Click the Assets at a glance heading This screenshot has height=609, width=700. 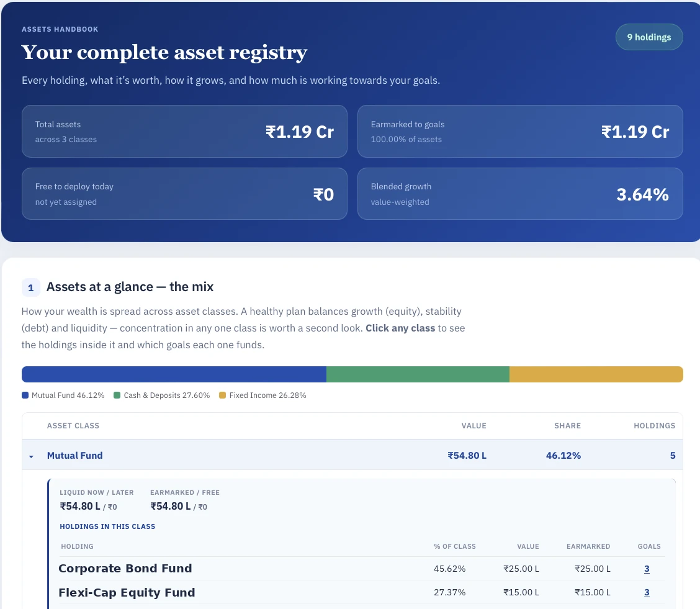130,287
